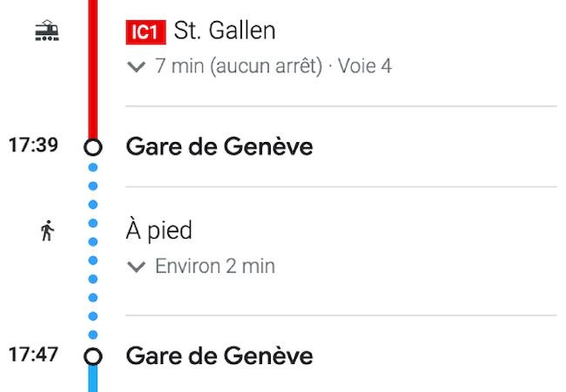Click the red IC1 line badge
Viewport: 566px width, 392px height.
pyautogui.click(x=145, y=32)
